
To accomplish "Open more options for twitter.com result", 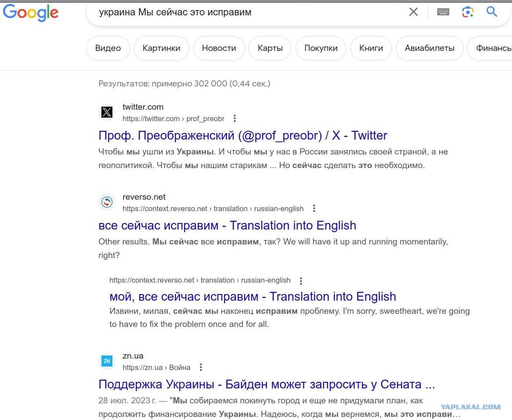I will coord(234,118).
